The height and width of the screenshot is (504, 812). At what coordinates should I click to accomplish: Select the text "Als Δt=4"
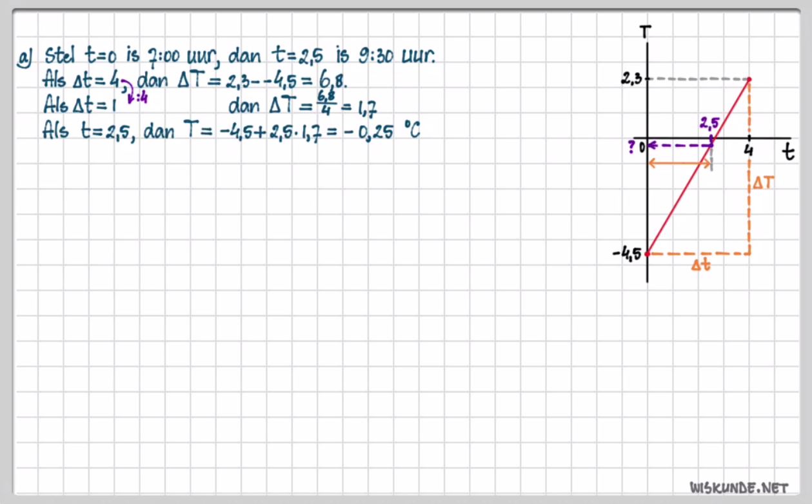pos(82,81)
